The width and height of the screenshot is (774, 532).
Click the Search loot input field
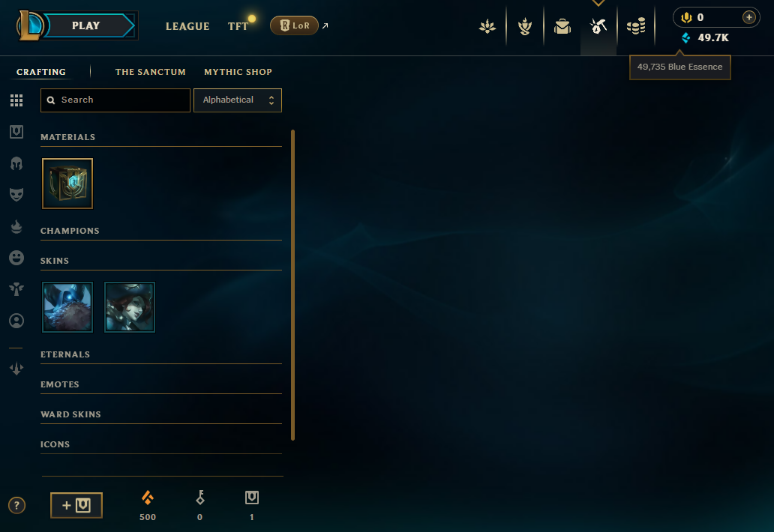pyautogui.click(x=115, y=100)
